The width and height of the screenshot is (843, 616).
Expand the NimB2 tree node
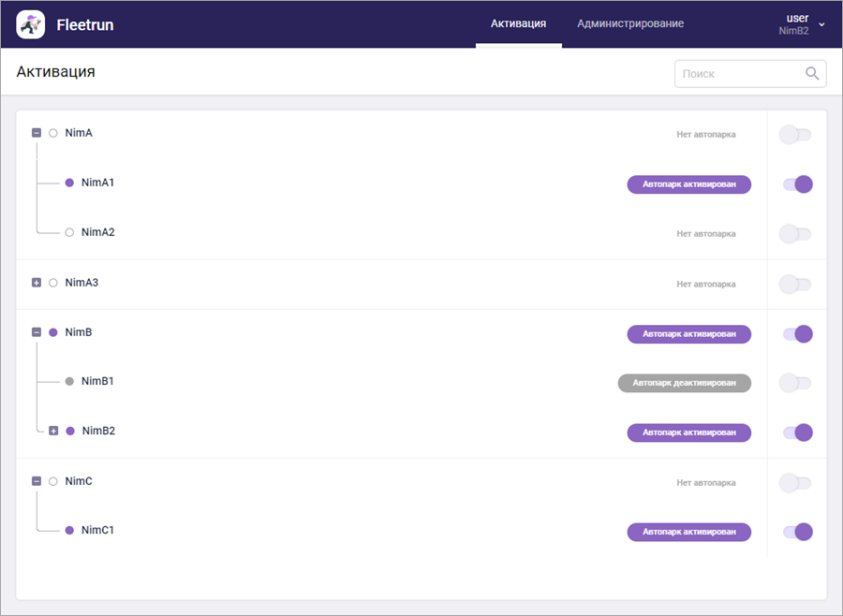click(x=53, y=431)
